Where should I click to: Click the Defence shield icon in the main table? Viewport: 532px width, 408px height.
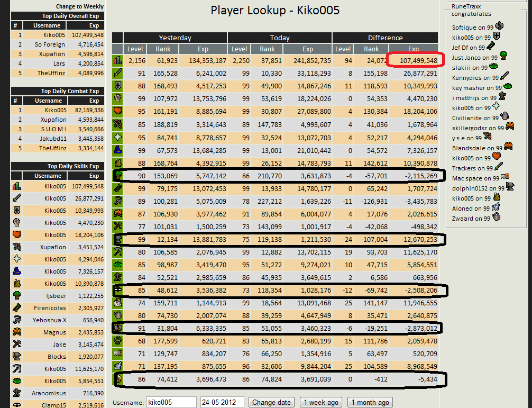click(118, 86)
